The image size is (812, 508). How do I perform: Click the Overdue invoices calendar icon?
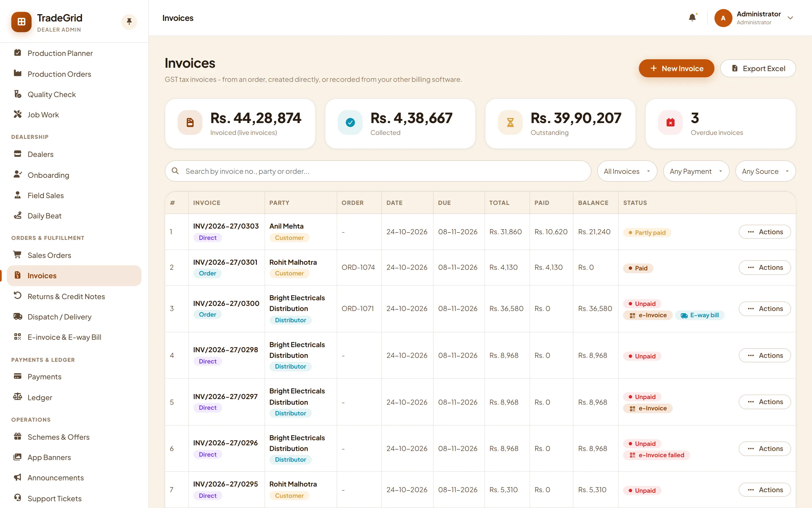(x=670, y=123)
